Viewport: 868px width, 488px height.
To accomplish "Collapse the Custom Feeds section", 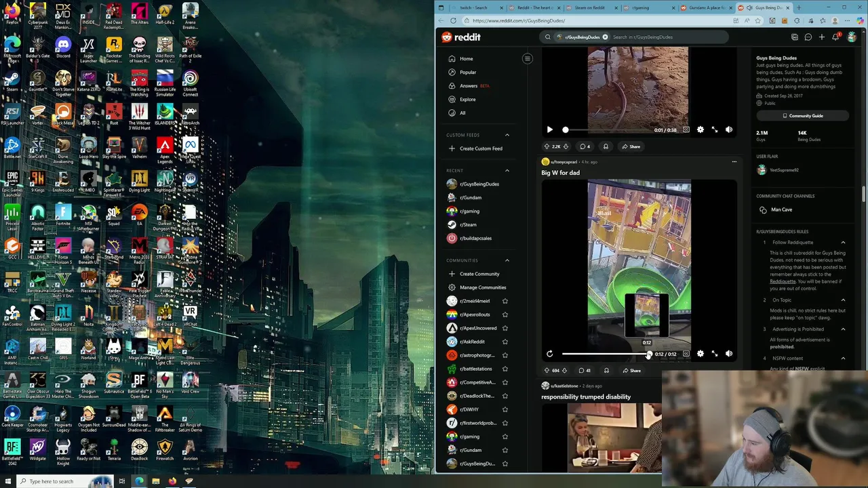I will [507, 135].
